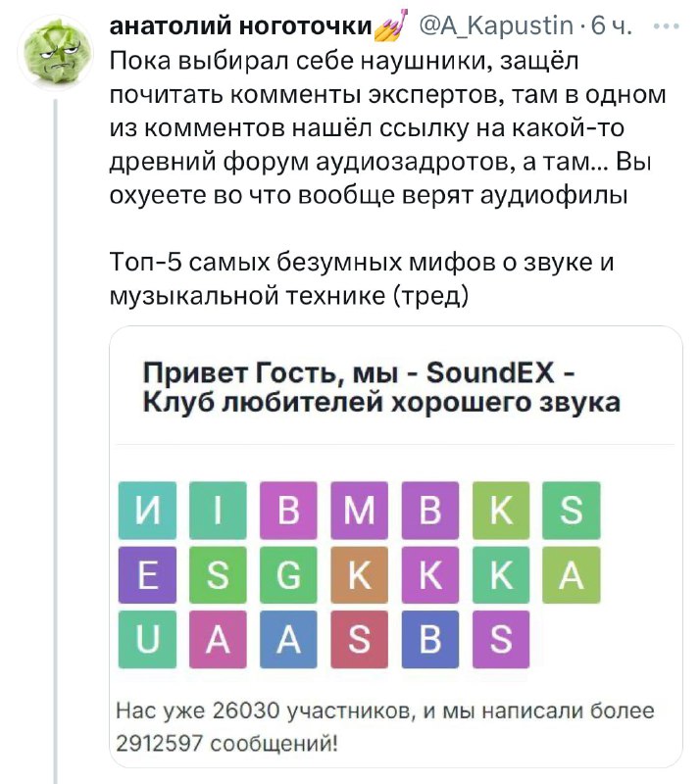Open the green G member tile
This screenshot has width=700, height=784.
tap(288, 574)
